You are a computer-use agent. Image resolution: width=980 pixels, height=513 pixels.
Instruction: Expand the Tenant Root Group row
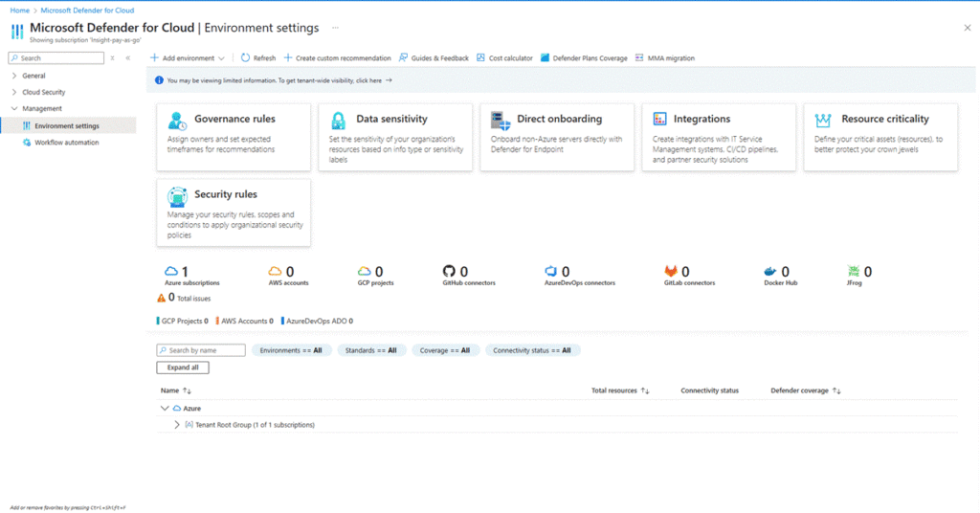click(x=177, y=424)
